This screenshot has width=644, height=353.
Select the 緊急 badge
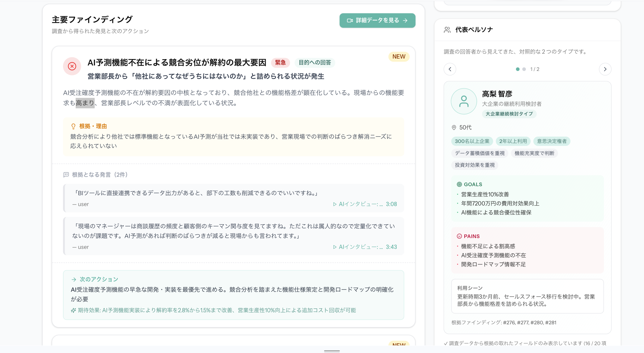(280, 62)
